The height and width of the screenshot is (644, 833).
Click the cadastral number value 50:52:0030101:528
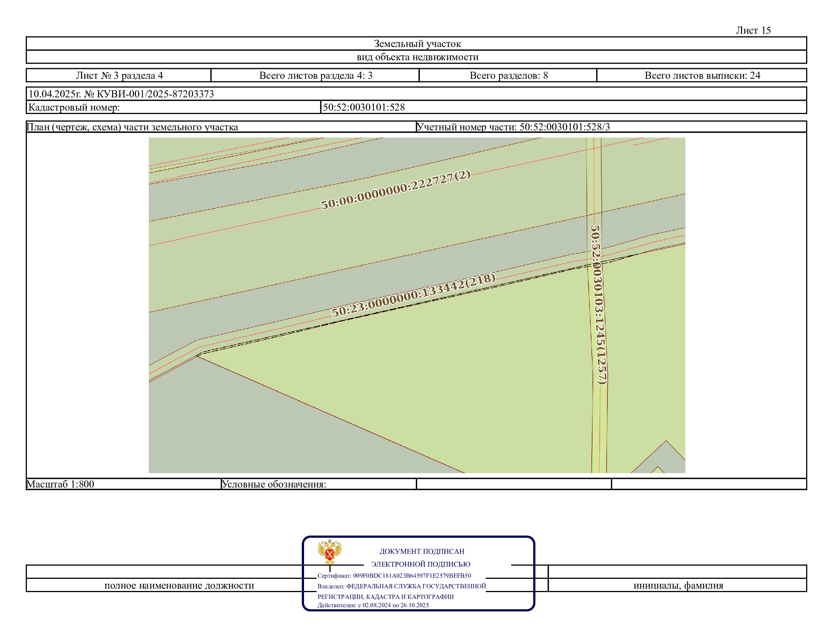click(x=363, y=107)
